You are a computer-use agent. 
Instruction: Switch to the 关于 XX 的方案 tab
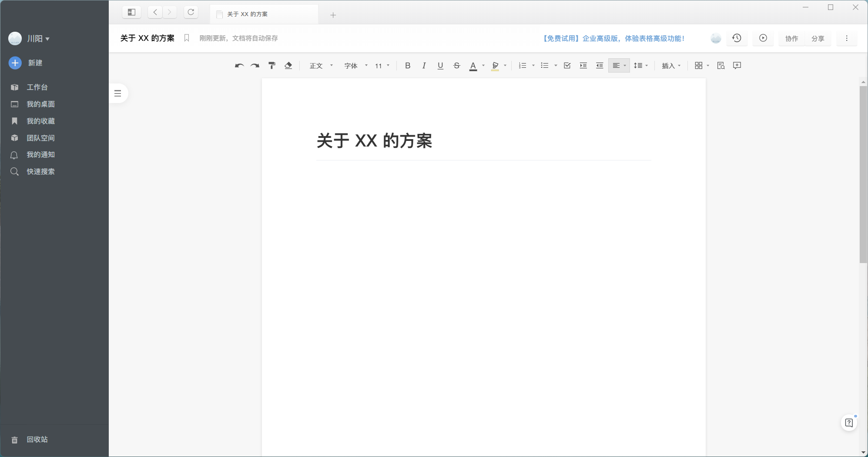(x=264, y=14)
